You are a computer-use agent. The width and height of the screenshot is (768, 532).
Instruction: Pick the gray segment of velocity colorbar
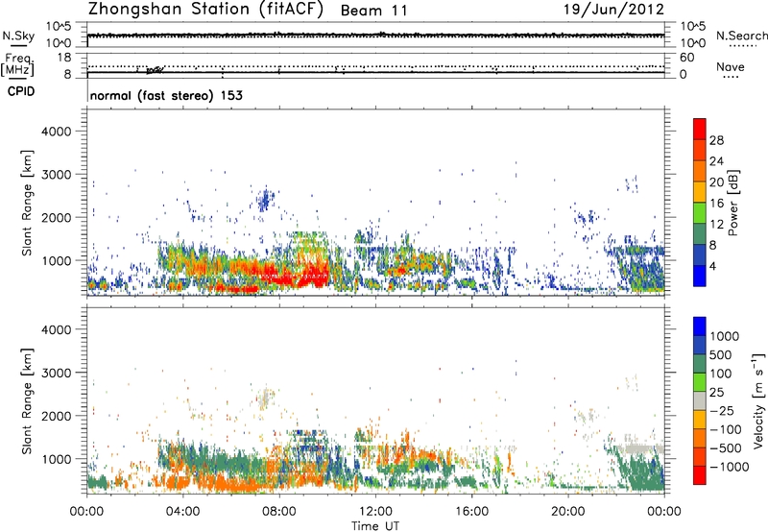coord(700,400)
